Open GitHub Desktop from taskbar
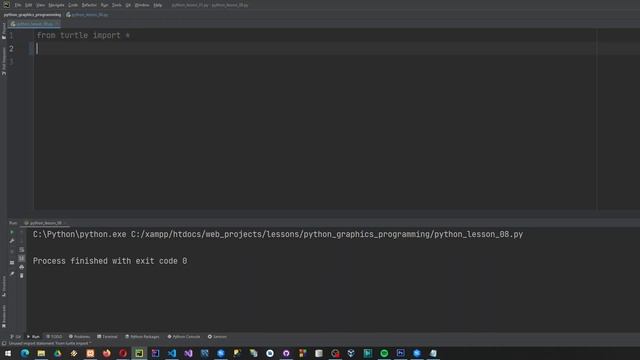 (286, 353)
